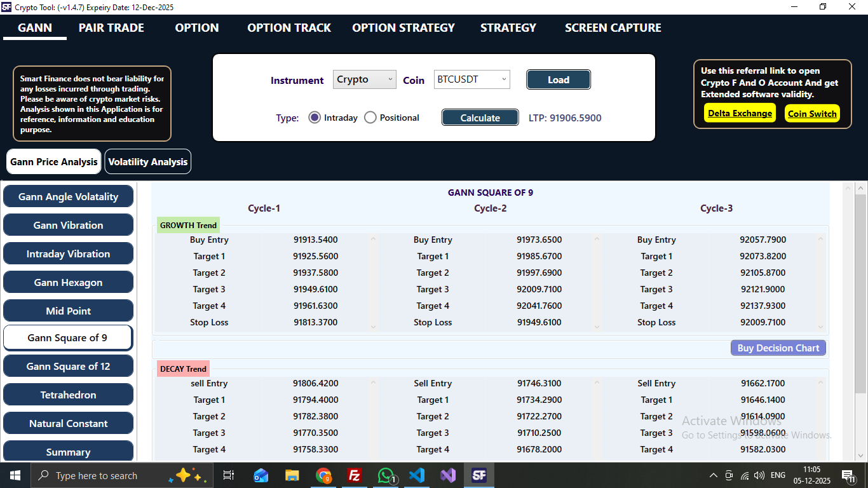
Task: Open the Instrument dropdown showing Crypto
Action: [364, 79]
